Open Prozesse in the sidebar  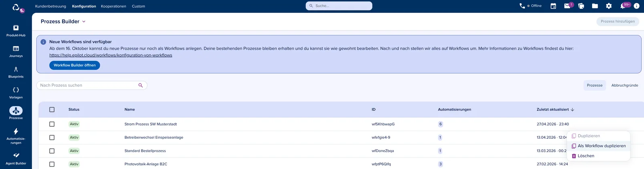(16, 113)
